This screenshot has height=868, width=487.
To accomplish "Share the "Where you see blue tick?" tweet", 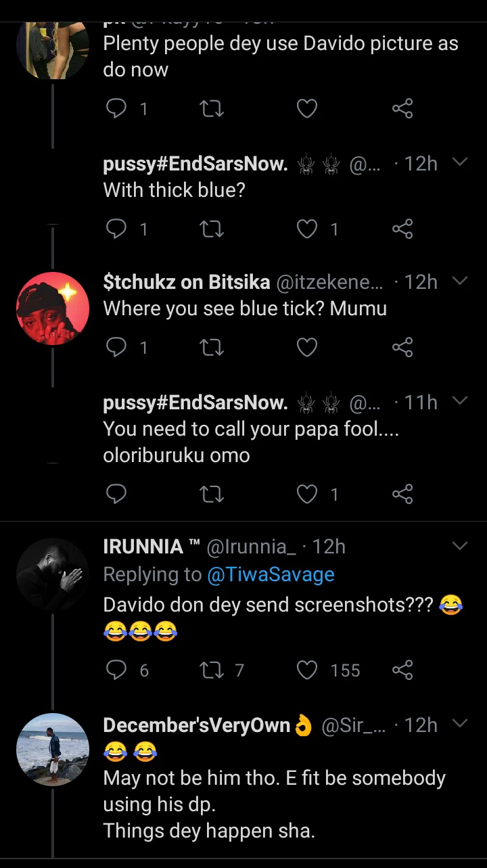I will 402,347.
